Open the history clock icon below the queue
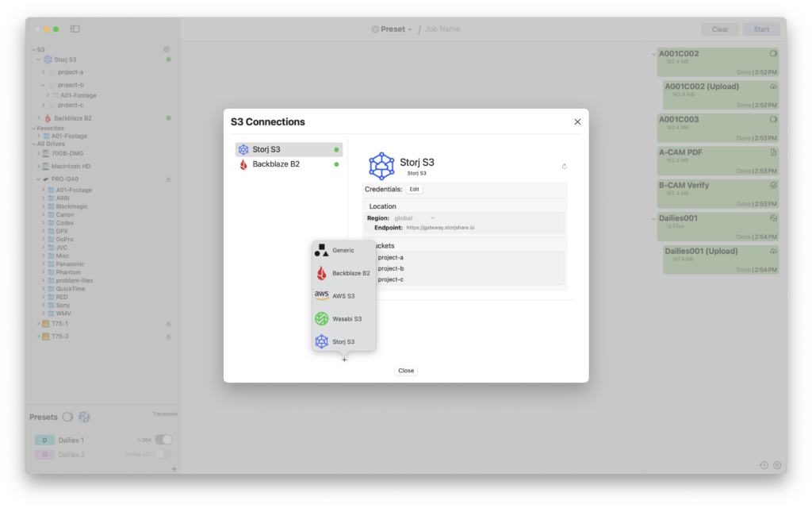 coord(764,465)
